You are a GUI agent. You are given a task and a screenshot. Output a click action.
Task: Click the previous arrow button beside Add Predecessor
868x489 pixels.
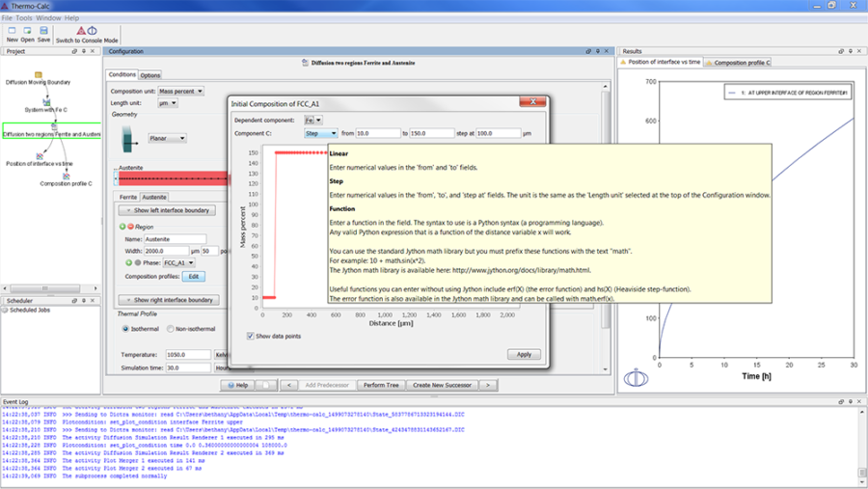(289, 385)
